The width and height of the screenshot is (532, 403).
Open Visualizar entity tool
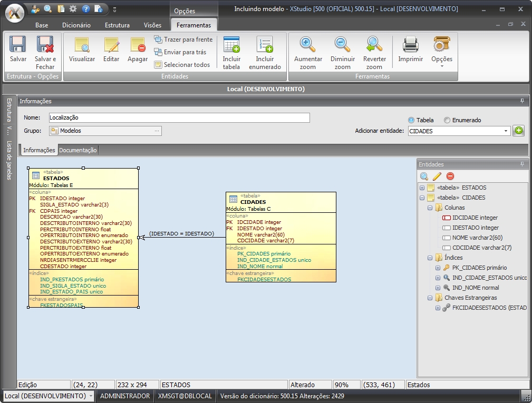[82, 45]
